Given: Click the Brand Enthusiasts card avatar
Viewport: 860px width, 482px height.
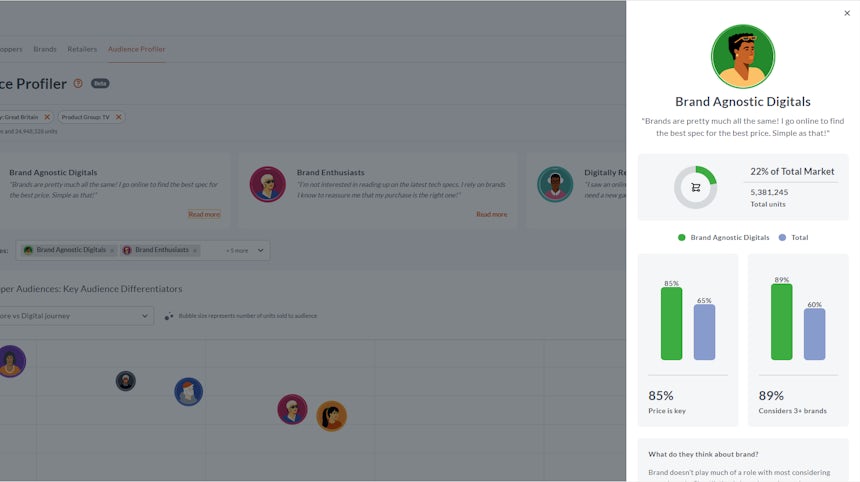Looking at the screenshot, I should (x=267, y=184).
